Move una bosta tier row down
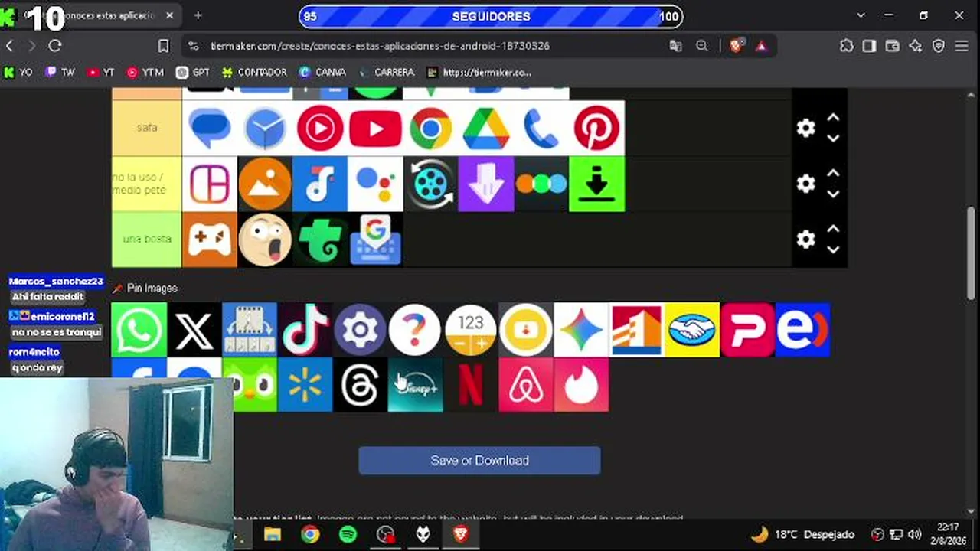The width and height of the screenshot is (980, 551). (833, 249)
